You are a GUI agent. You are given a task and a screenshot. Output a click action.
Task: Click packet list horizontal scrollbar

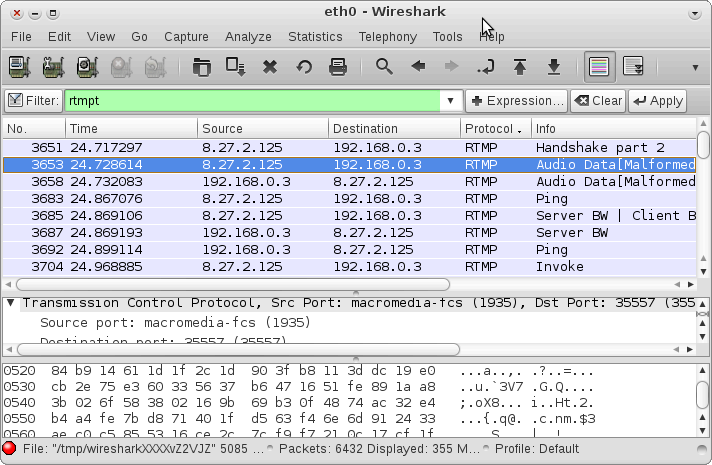click(x=233, y=284)
